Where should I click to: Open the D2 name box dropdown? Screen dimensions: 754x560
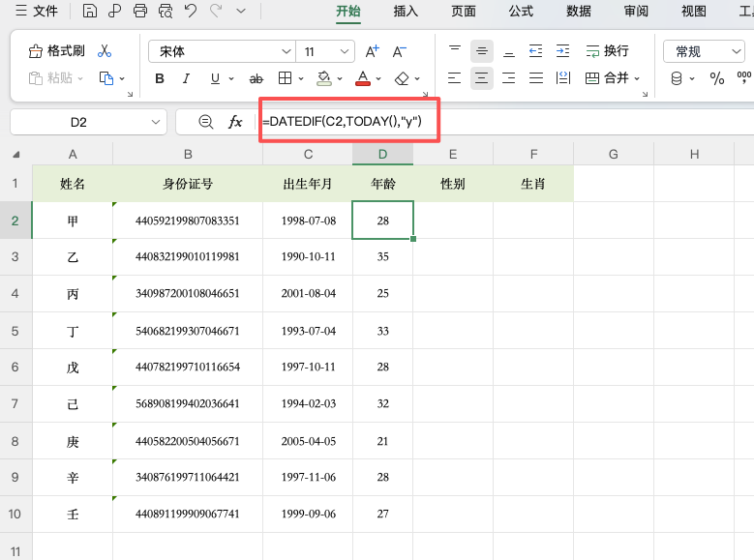[155, 122]
